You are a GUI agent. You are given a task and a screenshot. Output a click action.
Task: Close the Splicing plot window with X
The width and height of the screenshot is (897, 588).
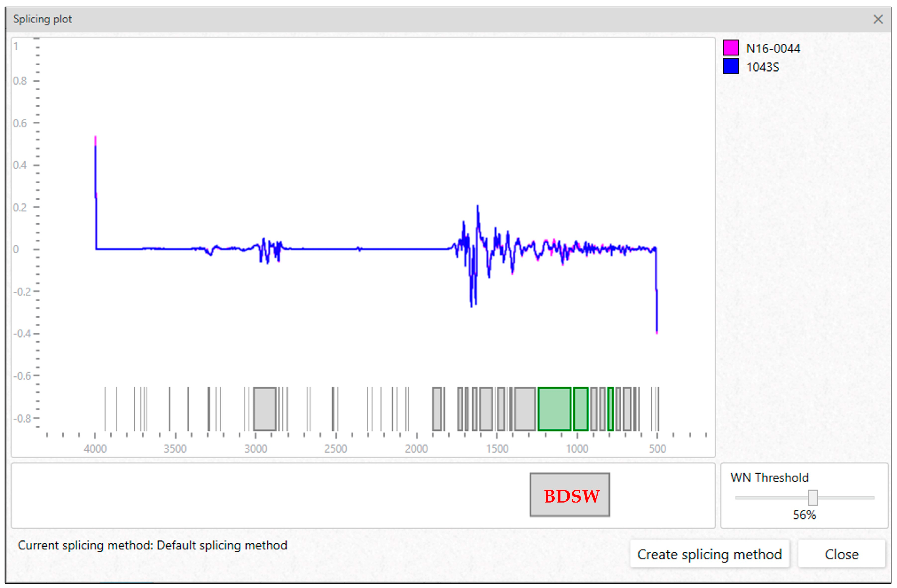(x=878, y=19)
